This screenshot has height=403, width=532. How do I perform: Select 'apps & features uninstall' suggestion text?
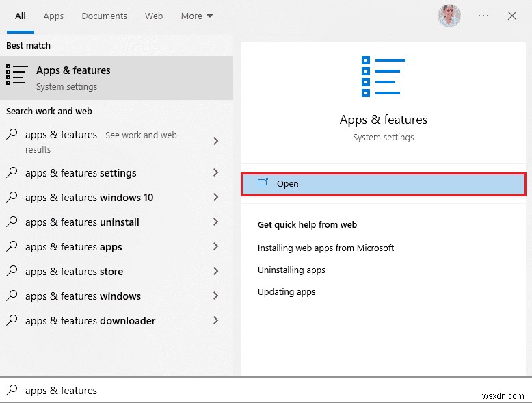(x=82, y=222)
